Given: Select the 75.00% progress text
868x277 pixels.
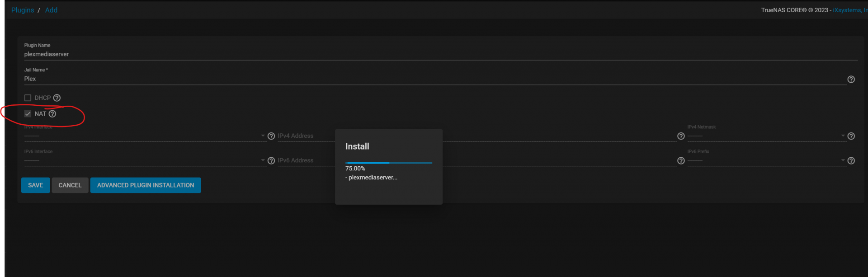Looking at the screenshot, I should click(355, 169).
